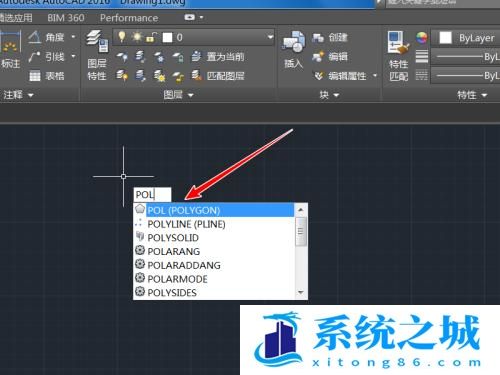Click the polysolid icon beside POLYSOLID
Viewport: 500px width, 375px height.
140,236
